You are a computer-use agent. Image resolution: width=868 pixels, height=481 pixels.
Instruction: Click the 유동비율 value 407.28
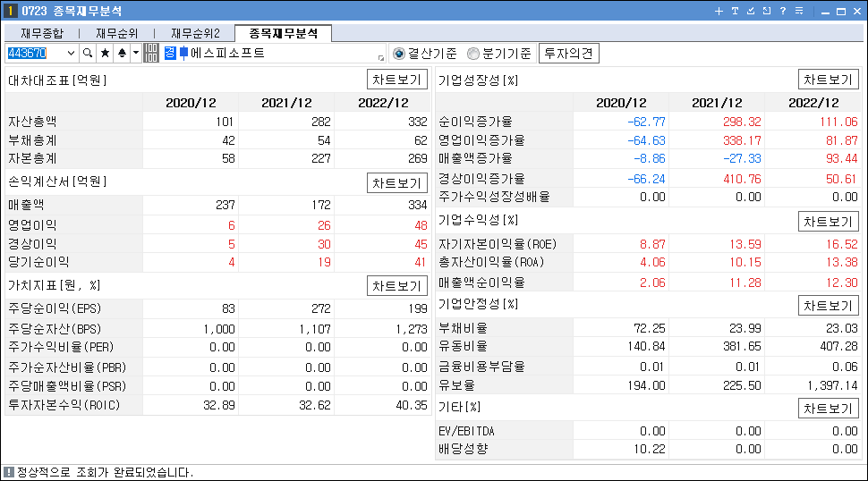click(838, 347)
